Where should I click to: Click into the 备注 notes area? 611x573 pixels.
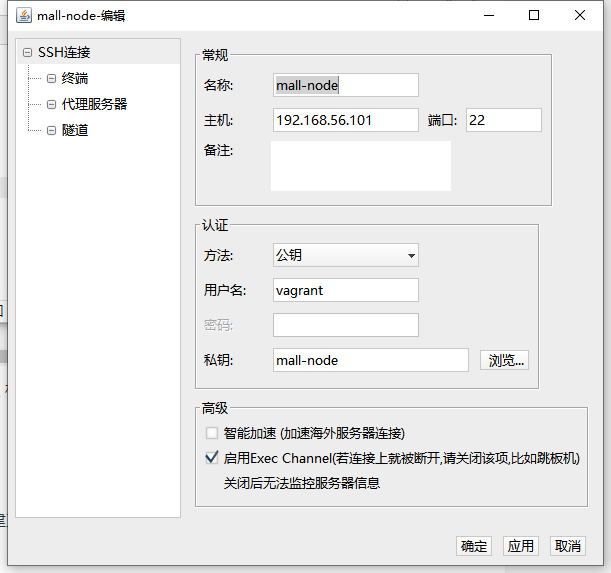[361, 166]
